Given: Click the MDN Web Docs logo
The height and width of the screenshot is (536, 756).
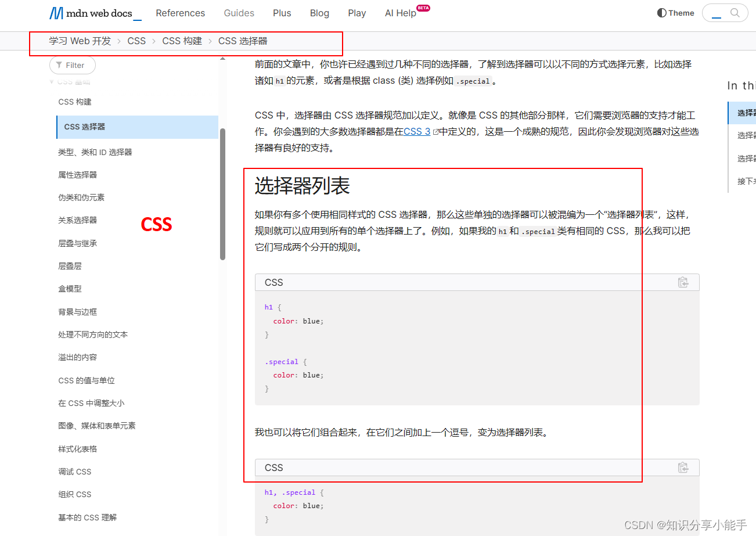Looking at the screenshot, I should pyautogui.click(x=96, y=13).
